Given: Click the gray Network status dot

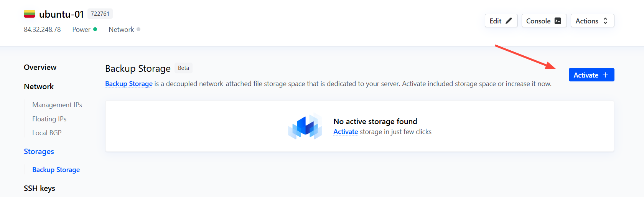Looking at the screenshot, I should pos(138,29).
